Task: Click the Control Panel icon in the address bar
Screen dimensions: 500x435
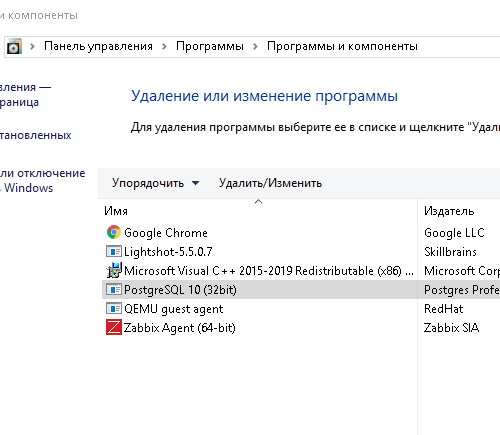Action: pyautogui.click(x=14, y=46)
